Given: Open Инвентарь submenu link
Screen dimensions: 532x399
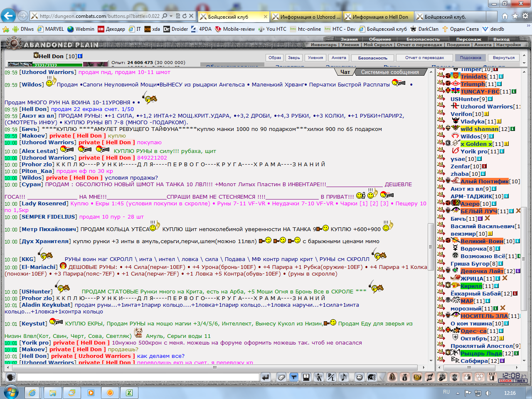Looking at the screenshot, I should [x=324, y=44].
